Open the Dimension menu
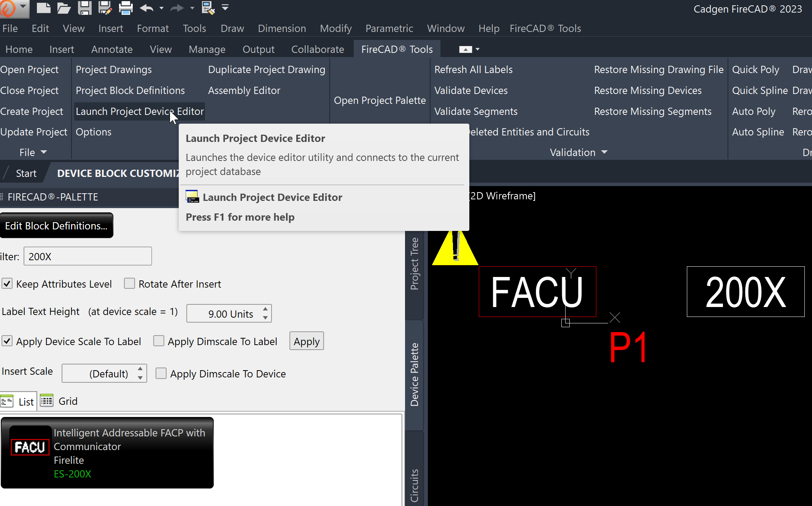The image size is (812, 506). click(x=282, y=28)
